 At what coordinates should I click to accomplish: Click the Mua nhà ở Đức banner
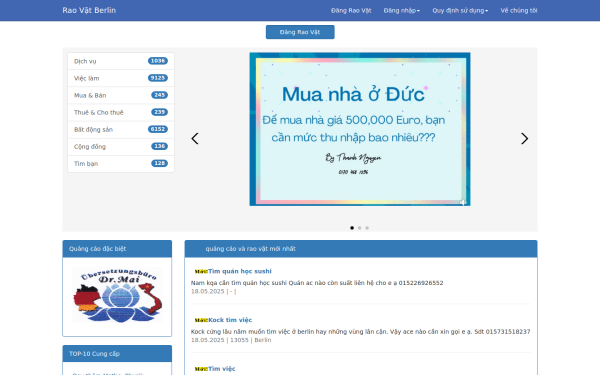(360, 129)
